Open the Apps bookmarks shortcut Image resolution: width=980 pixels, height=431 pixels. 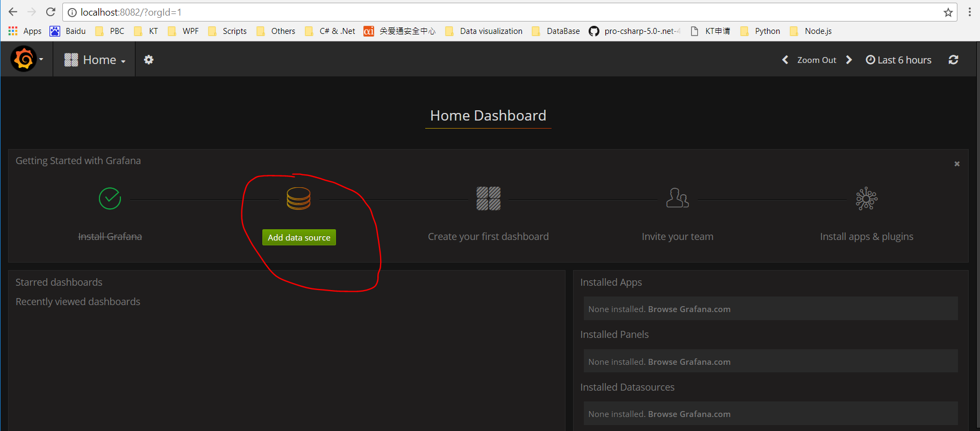pos(25,31)
